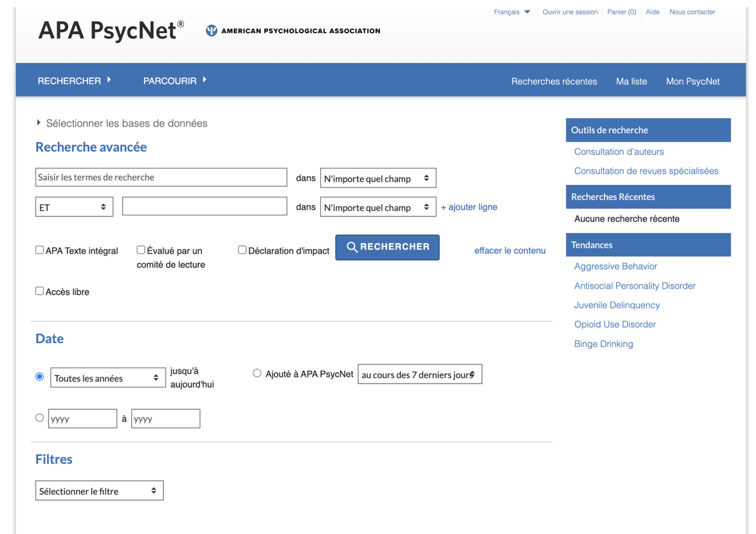This screenshot has height=534, width=756.
Task: Open the Sélectionner le filtre dropdown
Action: [x=99, y=491]
